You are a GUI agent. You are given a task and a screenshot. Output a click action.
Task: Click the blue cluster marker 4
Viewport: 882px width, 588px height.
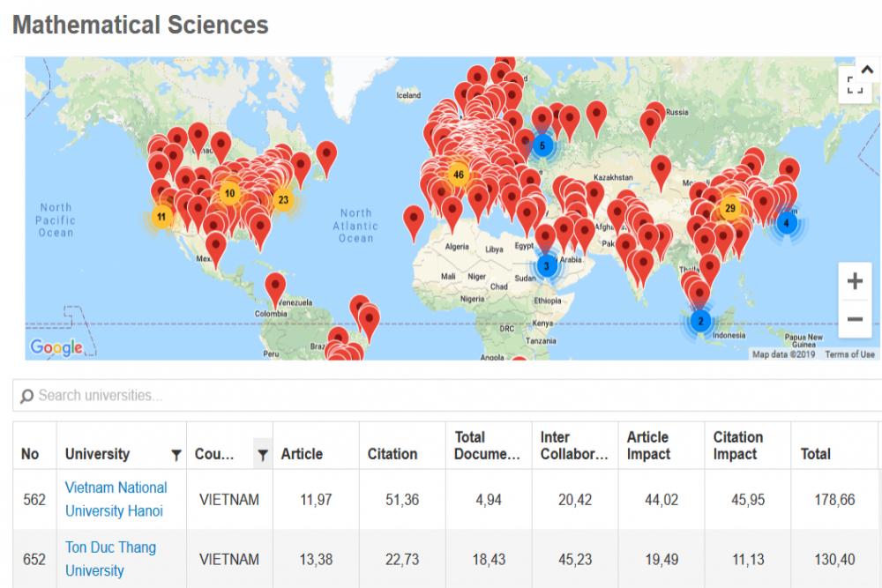[x=786, y=223]
